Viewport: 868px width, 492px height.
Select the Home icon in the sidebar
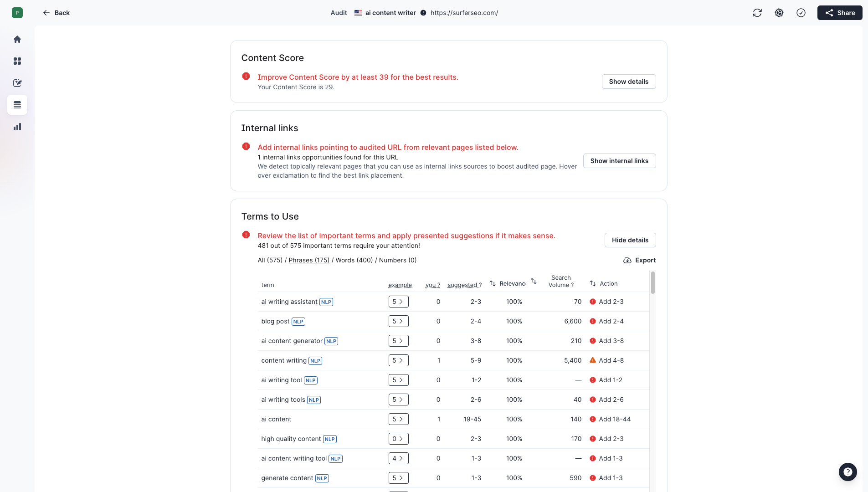(x=17, y=39)
